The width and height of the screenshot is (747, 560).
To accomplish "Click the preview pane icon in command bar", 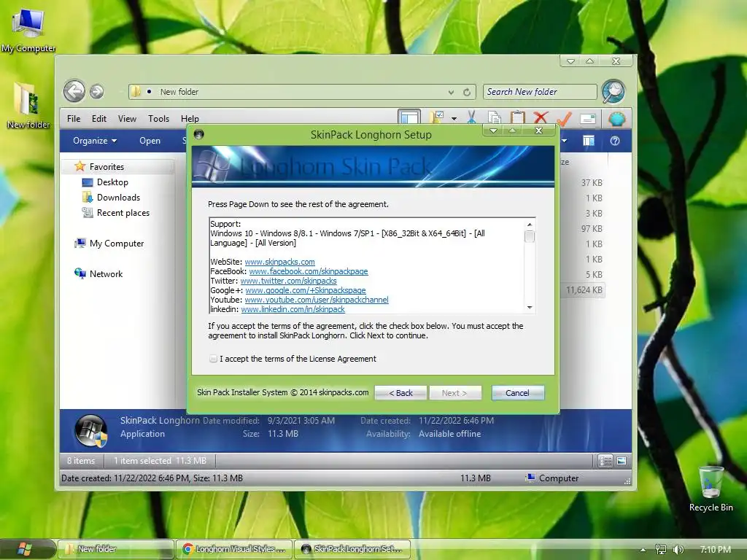I will click(589, 141).
